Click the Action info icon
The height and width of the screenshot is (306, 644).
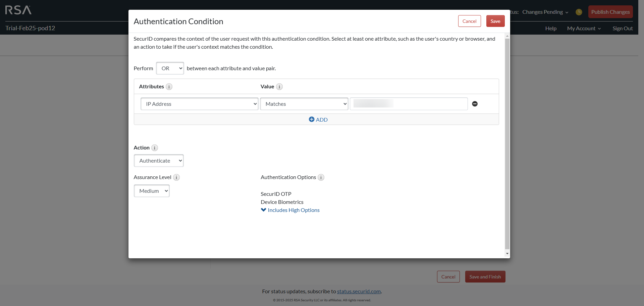pos(155,148)
